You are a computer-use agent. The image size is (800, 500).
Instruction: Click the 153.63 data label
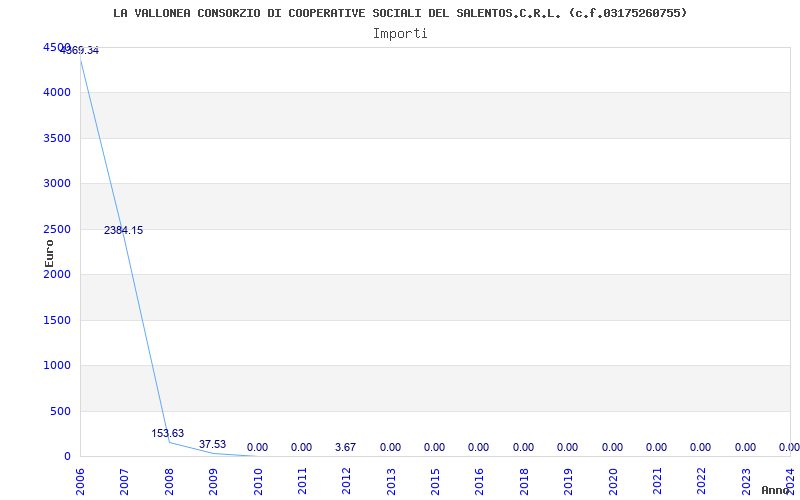[x=168, y=433]
